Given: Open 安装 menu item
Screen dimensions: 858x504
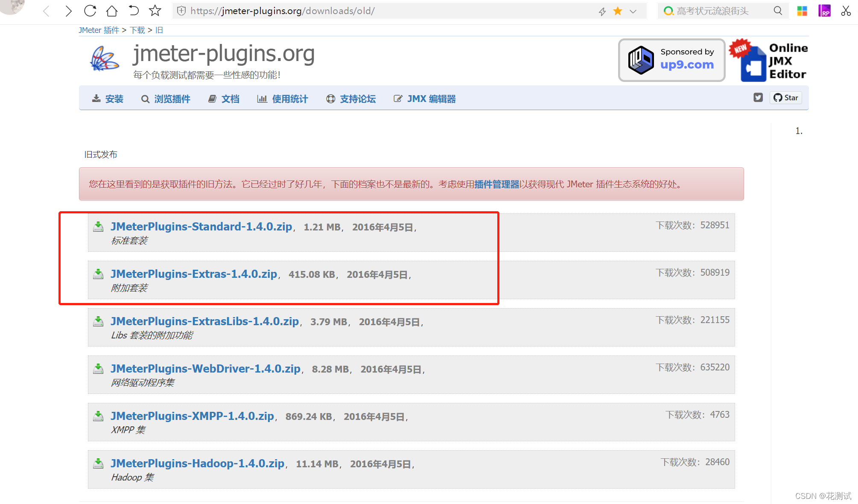Looking at the screenshot, I should click(108, 99).
